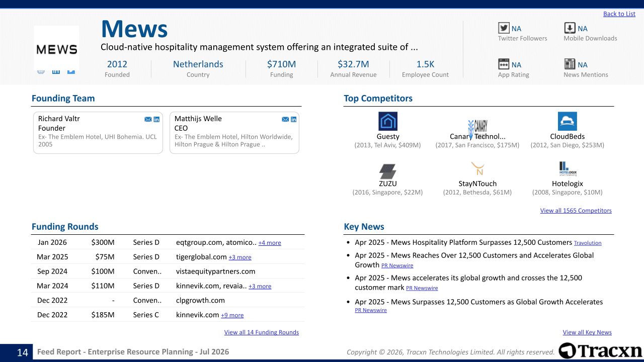Click clpgrowth.com investor text

(x=201, y=300)
